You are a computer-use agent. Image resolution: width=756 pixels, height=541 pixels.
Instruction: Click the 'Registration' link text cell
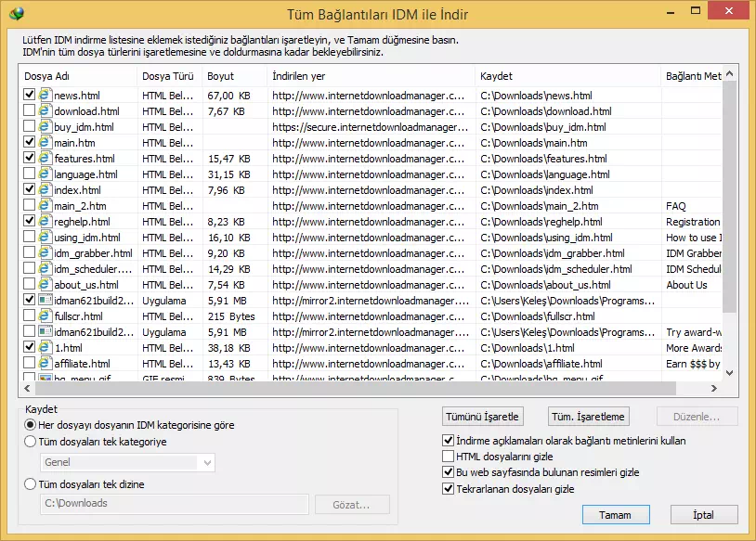pos(693,222)
